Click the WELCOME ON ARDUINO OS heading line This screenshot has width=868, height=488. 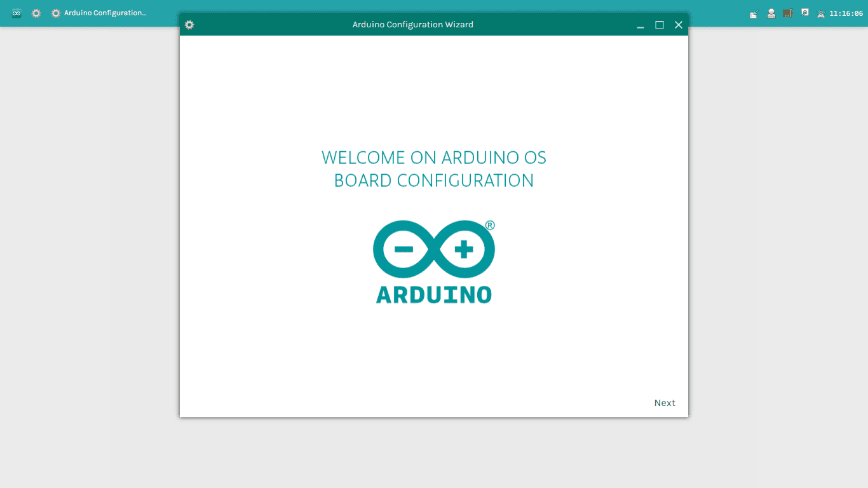coord(433,158)
